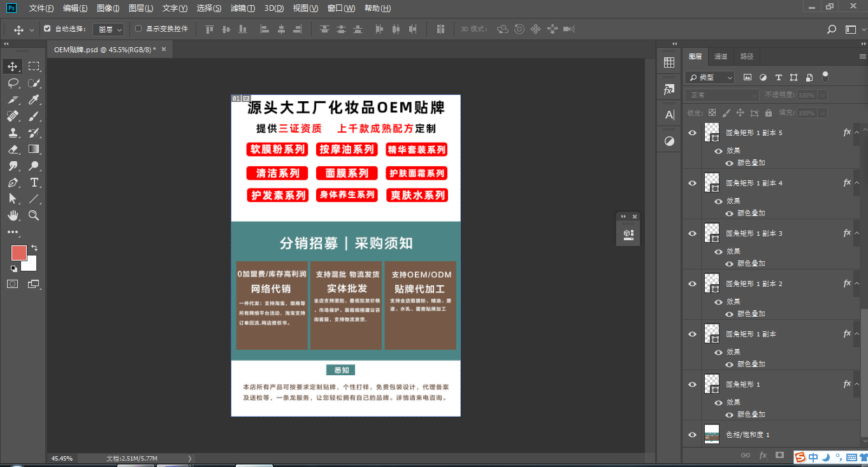
Task: Click the search magnifier in options bar
Action: (x=832, y=29)
